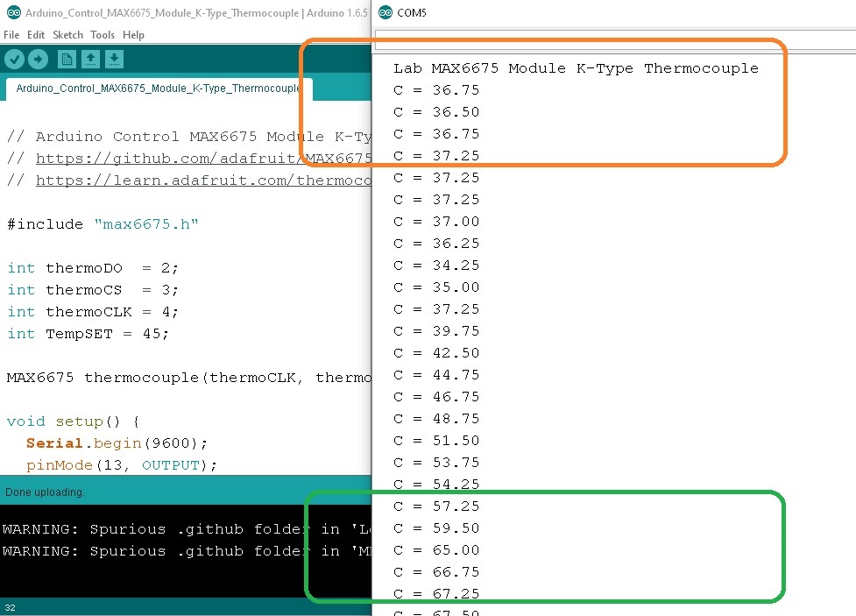Click the MAX6675 thermocouple declaration line

pyautogui.click(x=189, y=378)
